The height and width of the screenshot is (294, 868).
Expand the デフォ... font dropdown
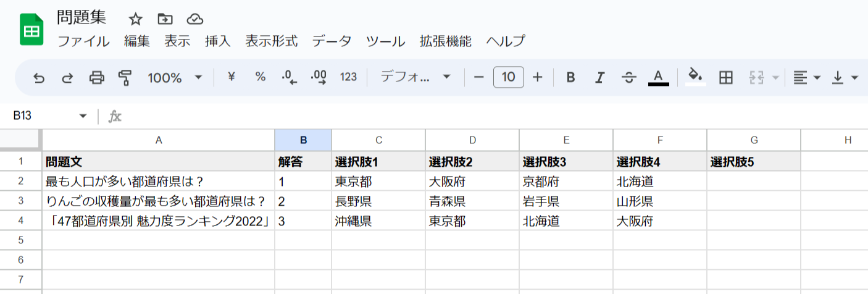415,77
